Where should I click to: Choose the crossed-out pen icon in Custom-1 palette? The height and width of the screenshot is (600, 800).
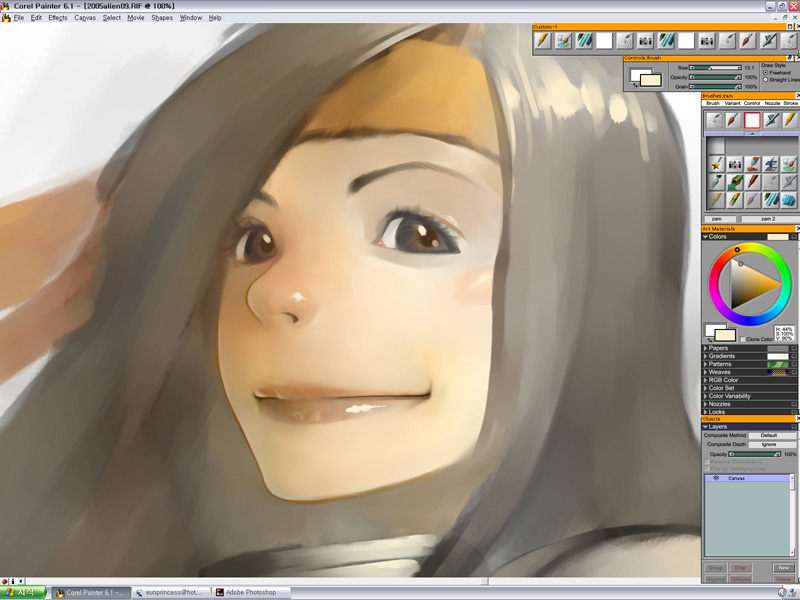pyautogui.click(x=768, y=41)
